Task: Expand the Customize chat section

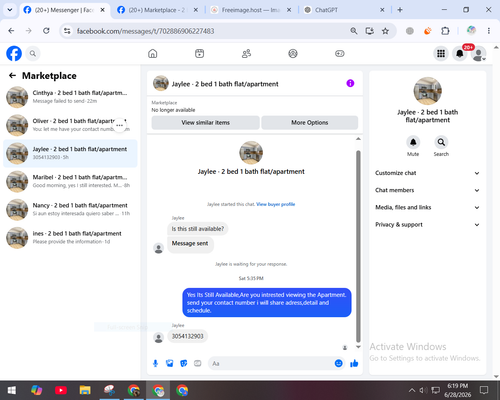Action: tap(427, 173)
